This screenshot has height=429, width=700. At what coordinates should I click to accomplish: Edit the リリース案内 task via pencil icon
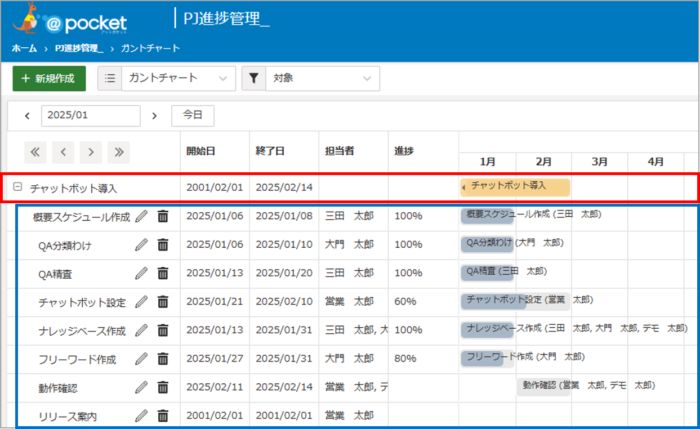click(142, 416)
